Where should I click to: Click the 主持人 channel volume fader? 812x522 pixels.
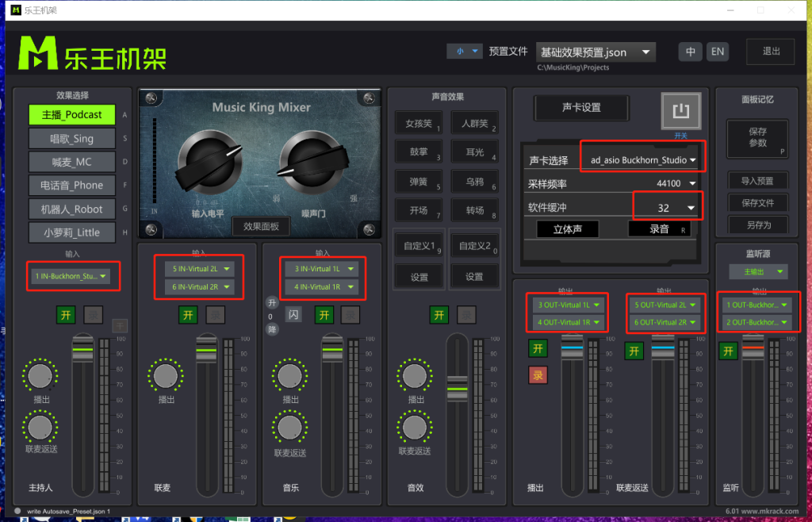(x=82, y=349)
